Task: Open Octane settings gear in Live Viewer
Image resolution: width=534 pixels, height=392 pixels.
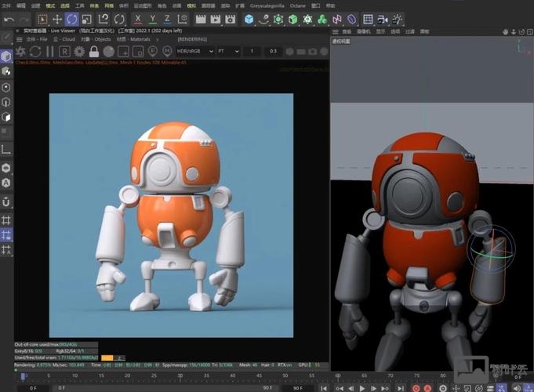Action: click(x=79, y=51)
